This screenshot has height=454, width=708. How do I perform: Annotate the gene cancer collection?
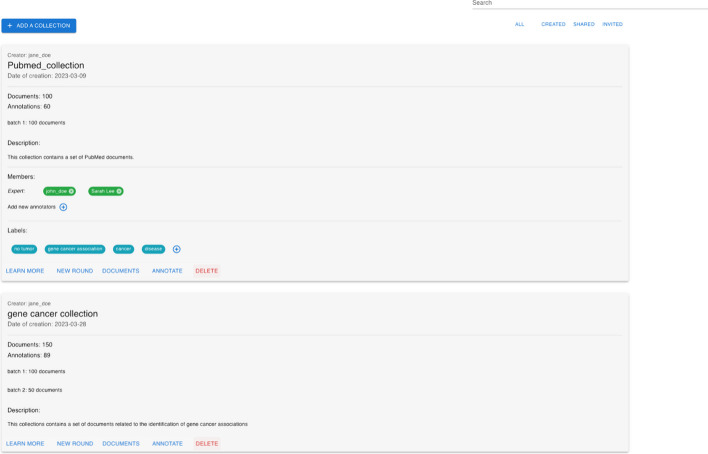pos(167,443)
